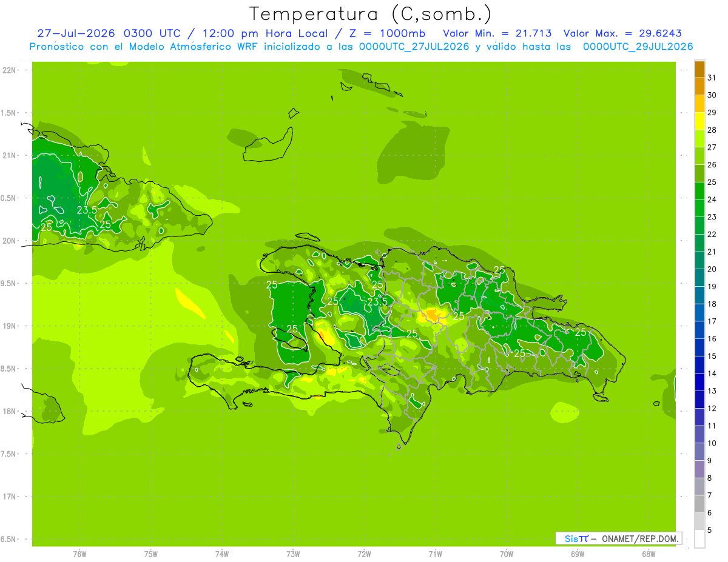Viewport: 728px width, 562px height.
Task: Select the yellow legend swatch between 28 and 29
Action: [699, 121]
